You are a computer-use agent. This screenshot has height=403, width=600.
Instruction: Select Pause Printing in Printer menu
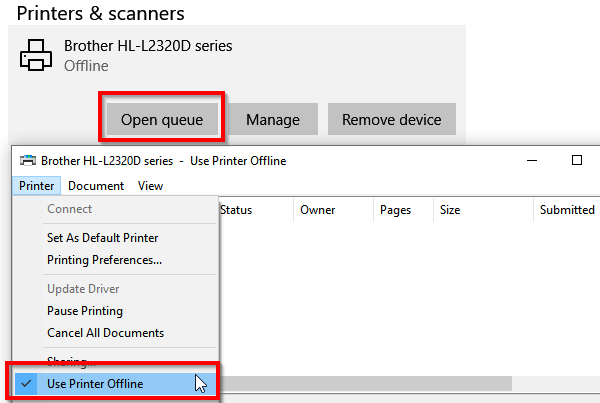pyautogui.click(x=117, y=311)
